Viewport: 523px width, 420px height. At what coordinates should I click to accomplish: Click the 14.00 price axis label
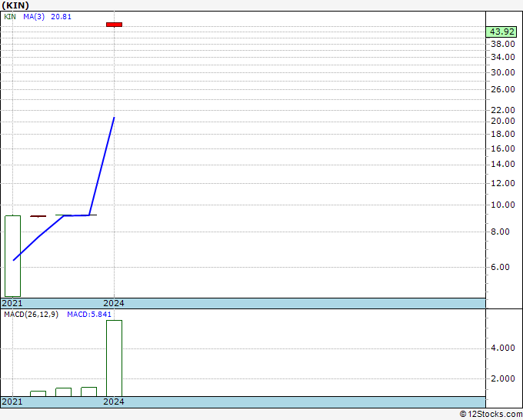click(503, 164)
